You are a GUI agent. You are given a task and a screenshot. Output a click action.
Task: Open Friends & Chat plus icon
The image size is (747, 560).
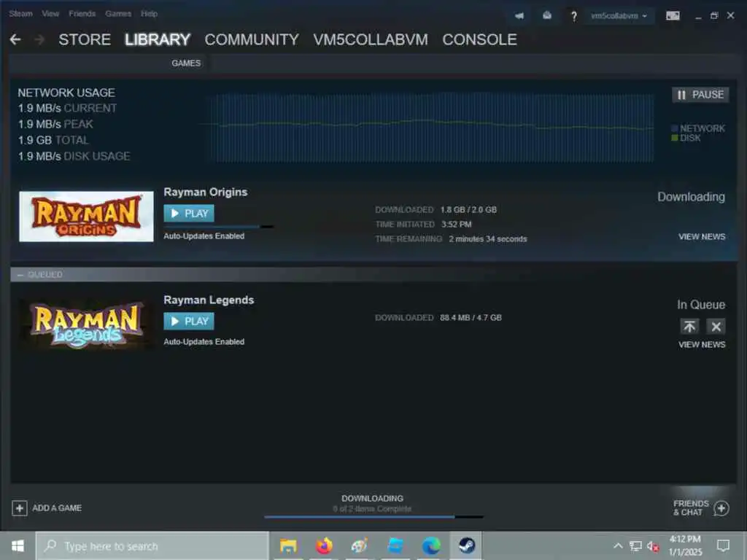[721, 508]
